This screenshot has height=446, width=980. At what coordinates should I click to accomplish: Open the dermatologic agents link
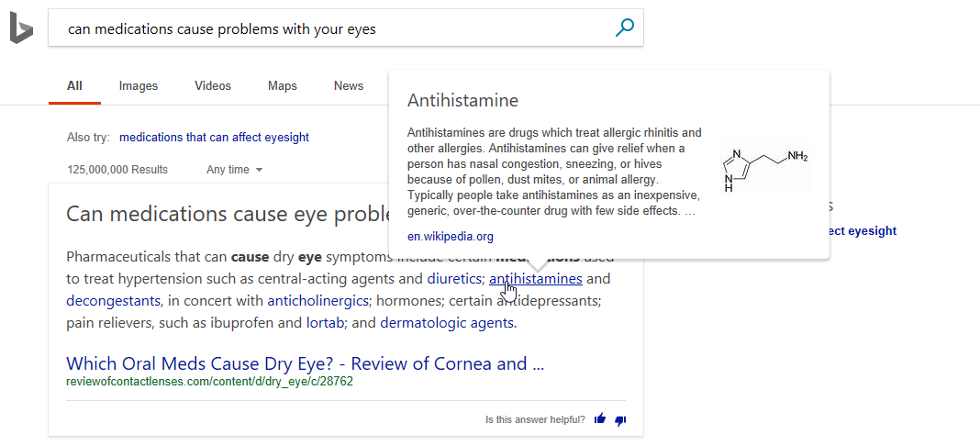tap(448, 324)
